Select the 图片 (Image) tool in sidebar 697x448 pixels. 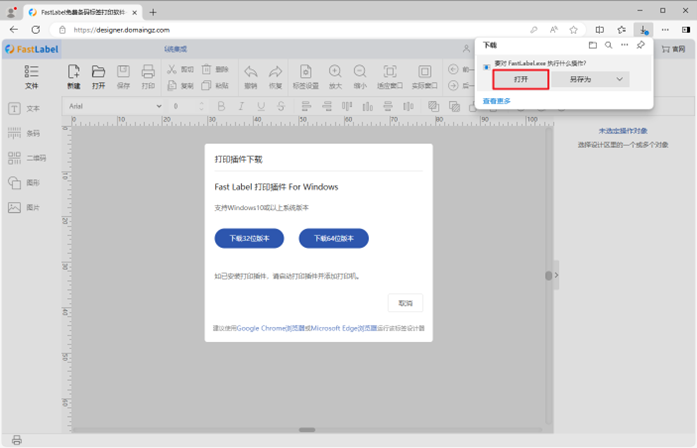pyautogui.click(x=24, y=208)
